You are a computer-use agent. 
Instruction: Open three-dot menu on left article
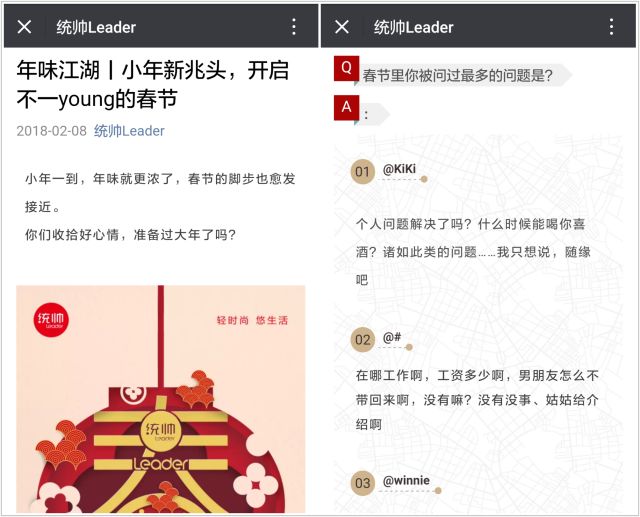coord(294,27)
